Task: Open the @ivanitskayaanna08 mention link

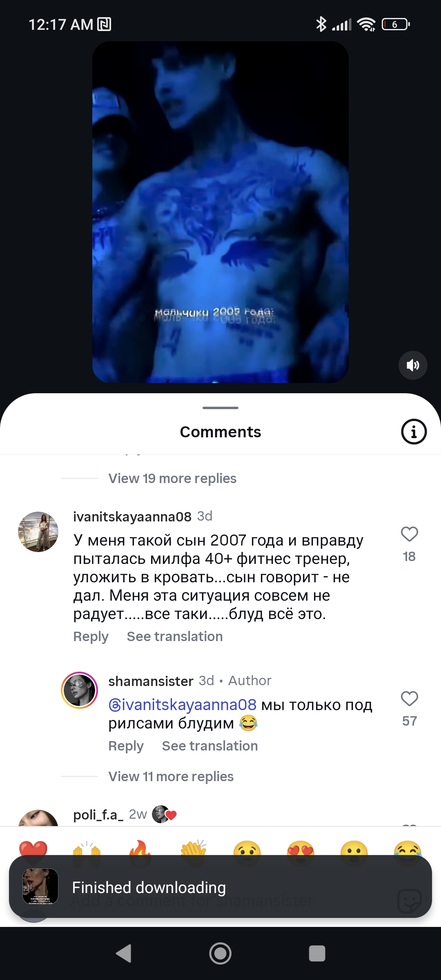Action: click(183, 705)
